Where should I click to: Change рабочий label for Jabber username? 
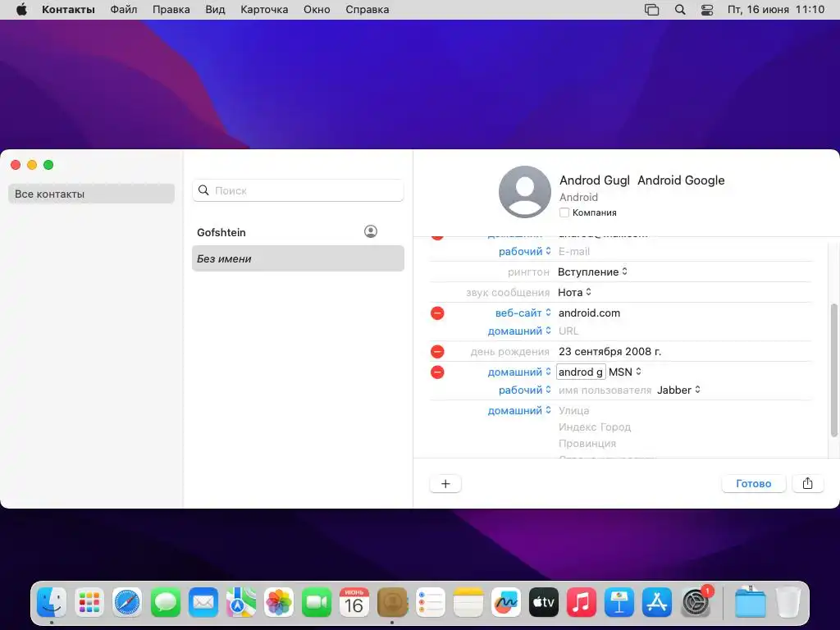click(524, 390)
